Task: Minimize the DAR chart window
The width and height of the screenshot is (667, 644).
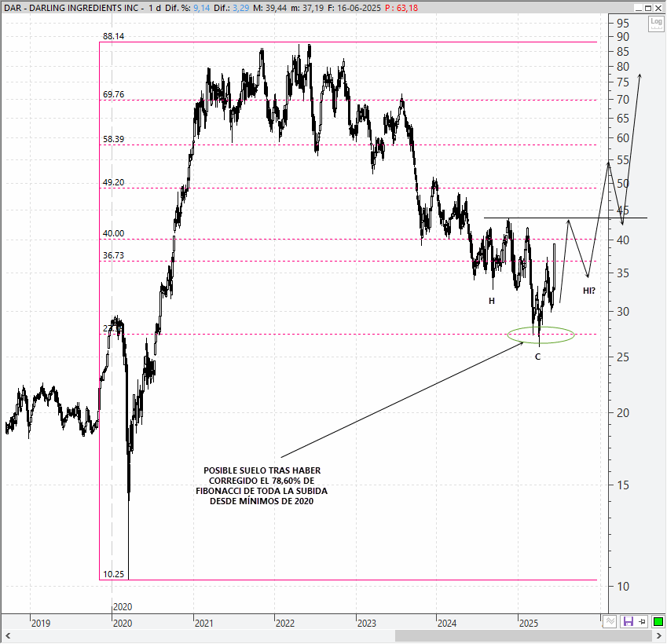Action: coord(639,8)
